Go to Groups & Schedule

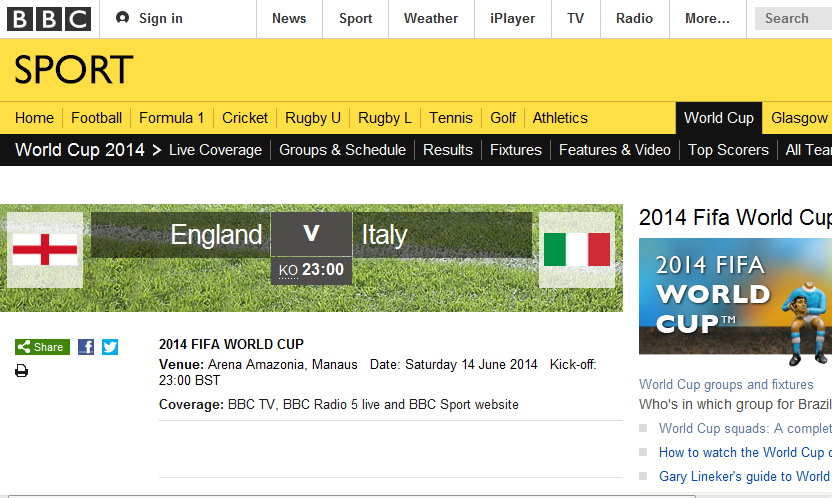pyautogui.click(x=342, y=150)
